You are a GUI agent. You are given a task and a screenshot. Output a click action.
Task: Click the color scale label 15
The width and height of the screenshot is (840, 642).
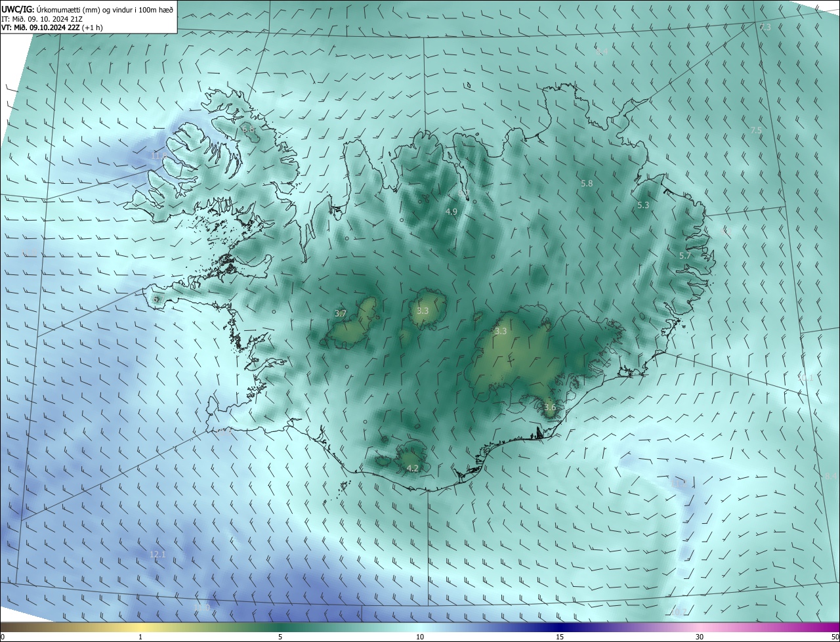point(560,637)
